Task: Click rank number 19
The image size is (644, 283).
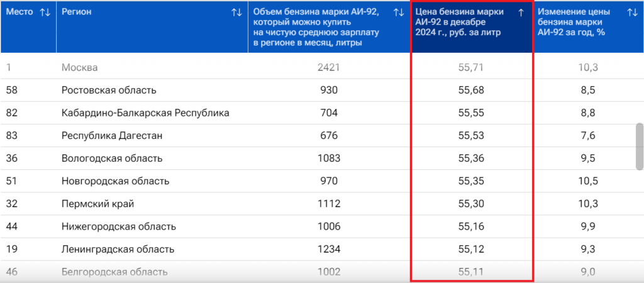Action: [11, 249]
